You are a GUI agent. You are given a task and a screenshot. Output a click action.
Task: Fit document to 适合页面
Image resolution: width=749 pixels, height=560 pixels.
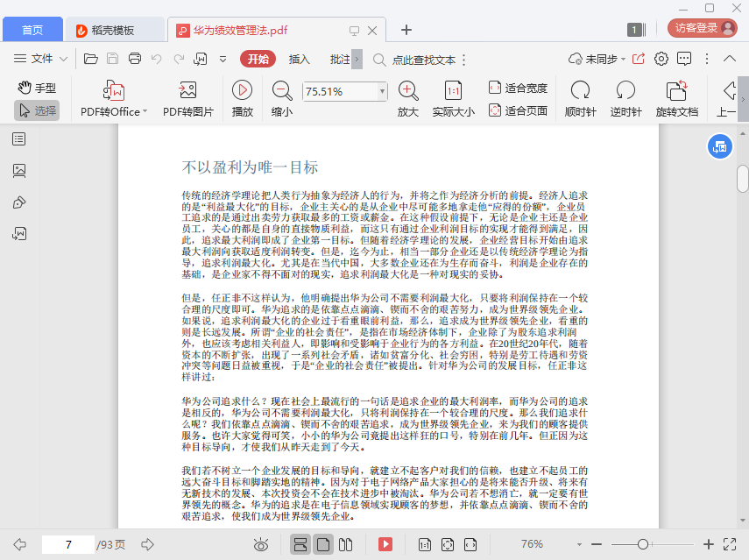(519, 110)
